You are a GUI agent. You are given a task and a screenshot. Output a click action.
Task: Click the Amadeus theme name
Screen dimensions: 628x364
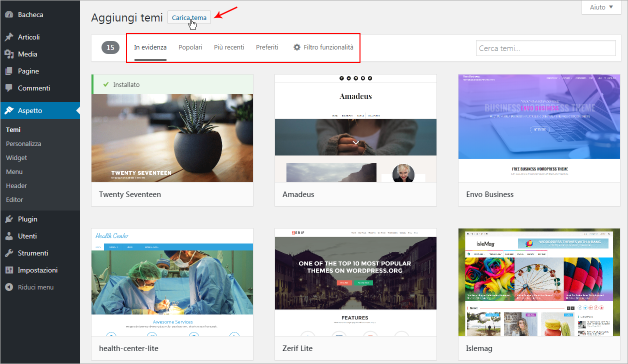(x=298, y=194)
